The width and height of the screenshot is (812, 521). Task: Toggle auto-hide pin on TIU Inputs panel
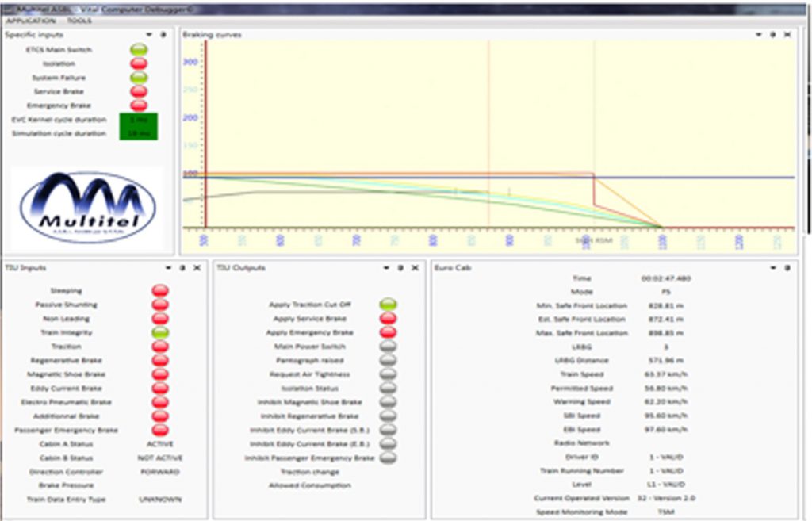click(x=182, y=268)
